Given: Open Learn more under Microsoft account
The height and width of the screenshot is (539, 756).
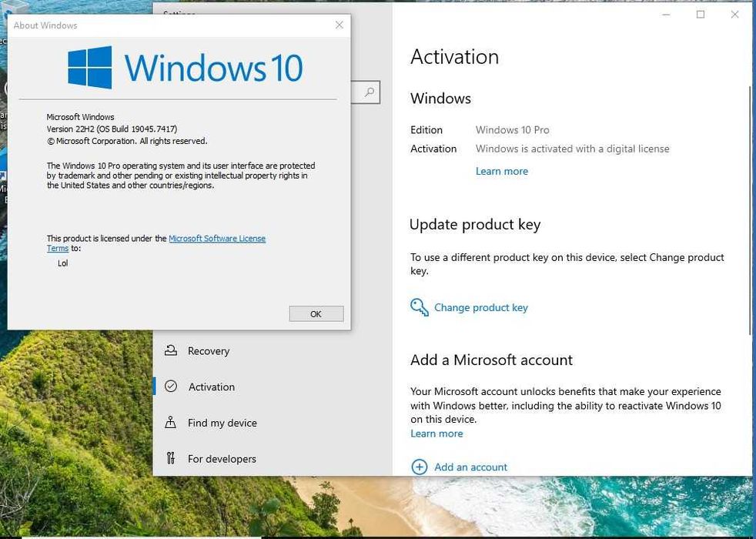Looking at the screenshot, I should coord(437,434).
